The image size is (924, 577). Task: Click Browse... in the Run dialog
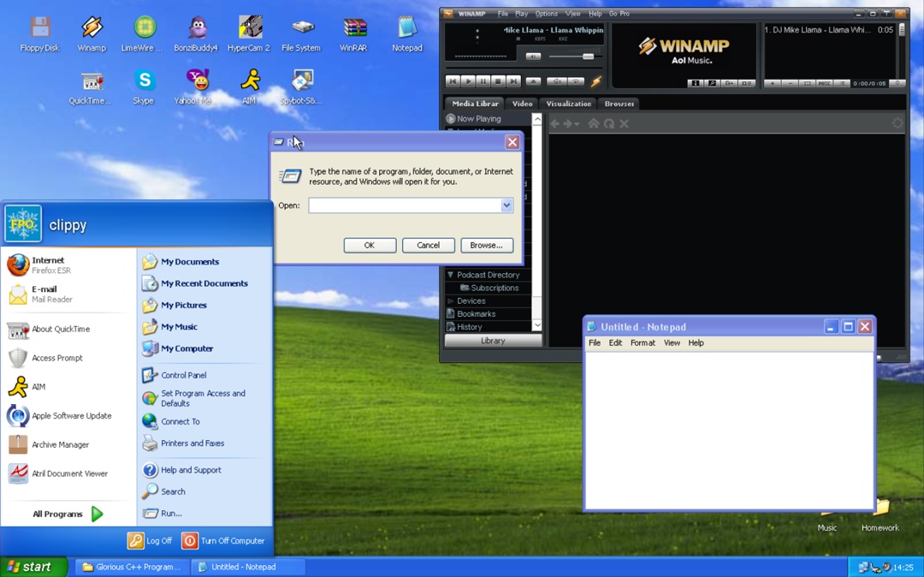[x=487, y=245]
